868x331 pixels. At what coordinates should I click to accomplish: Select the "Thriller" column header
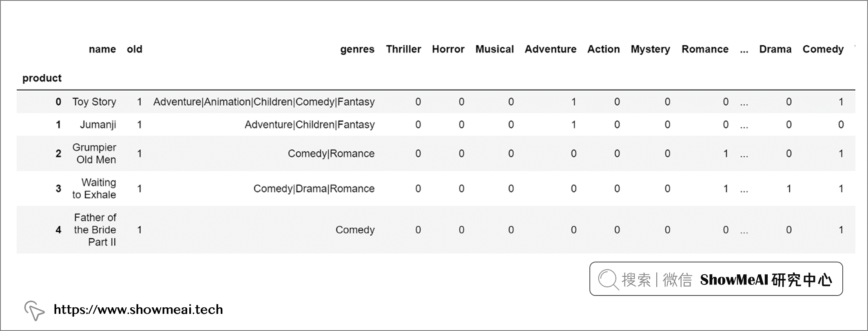(403, 49)
